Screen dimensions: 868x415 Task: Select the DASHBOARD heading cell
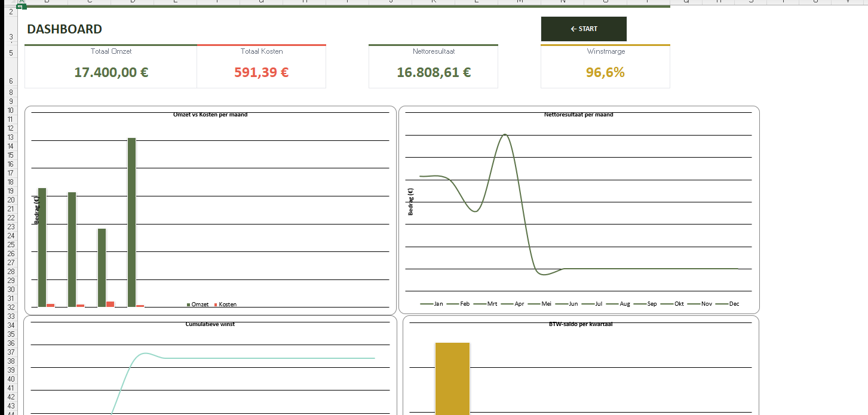point(65,29)
